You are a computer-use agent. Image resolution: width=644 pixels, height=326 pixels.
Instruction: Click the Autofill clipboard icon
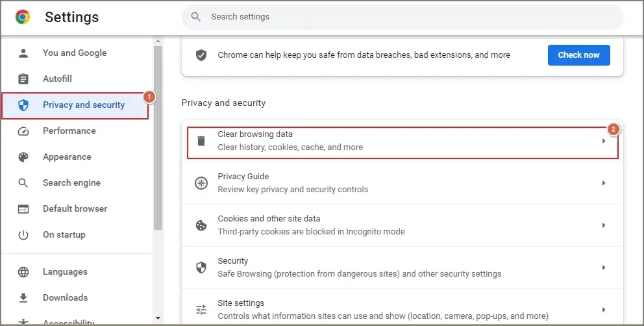pos(23,79)
